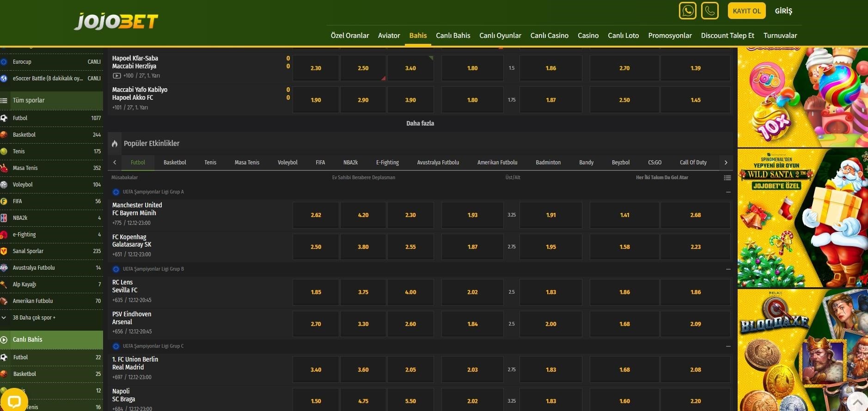This screenshot has height=411, width=868.
Task: Open Turnuvalar in the top menu
Action: 780,36
